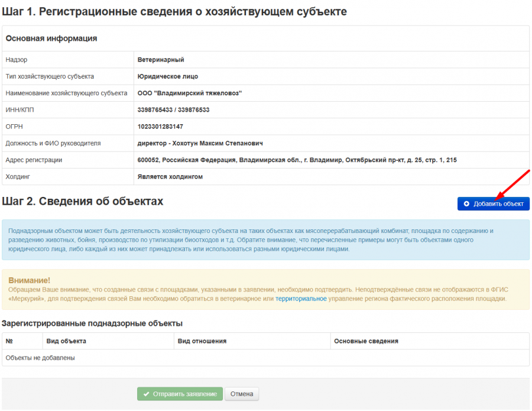Click the Внимание! warning heading
The image size is (532, 411).
(x=29, y=280)
